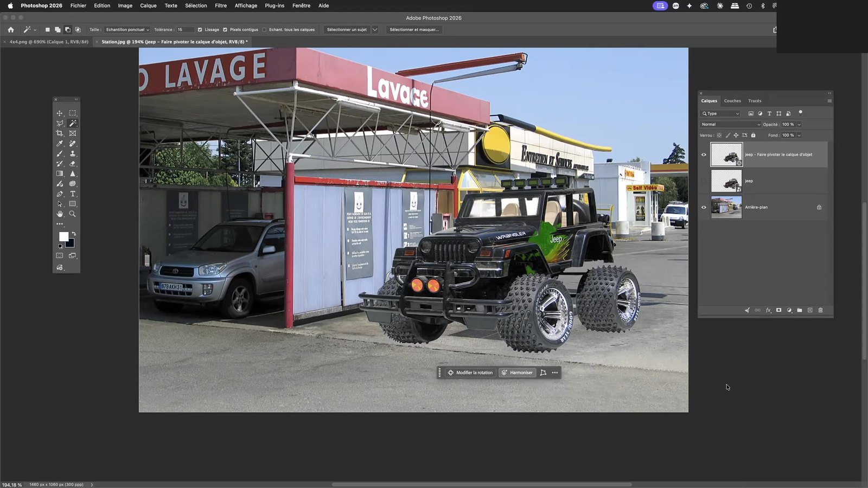Create a new layer
This screenshot has height=488, width=868.
(x=810, y=310)
